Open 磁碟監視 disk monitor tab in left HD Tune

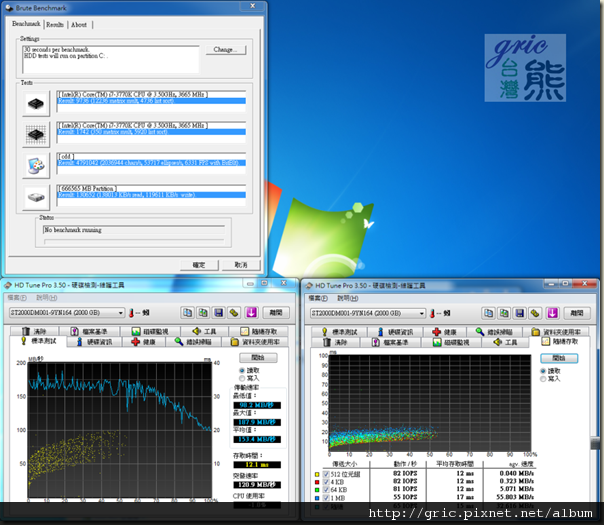(x=150, y=331)
